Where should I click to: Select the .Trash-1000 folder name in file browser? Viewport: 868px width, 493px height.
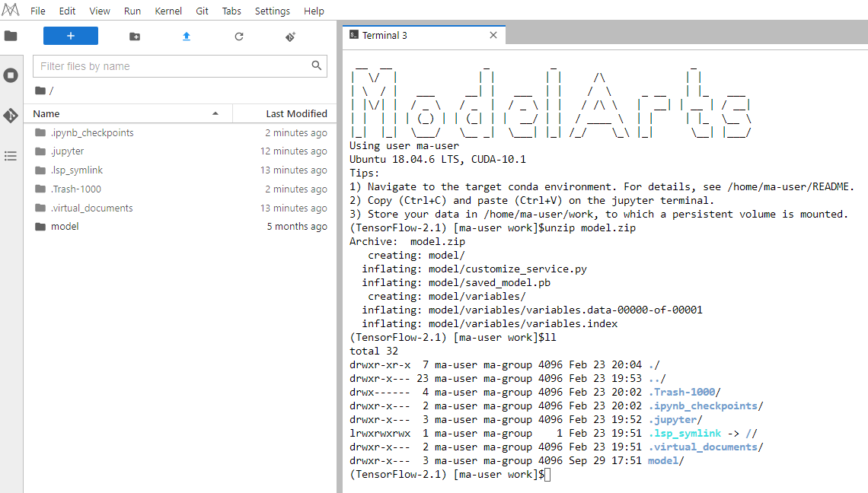tap(76, 189)
